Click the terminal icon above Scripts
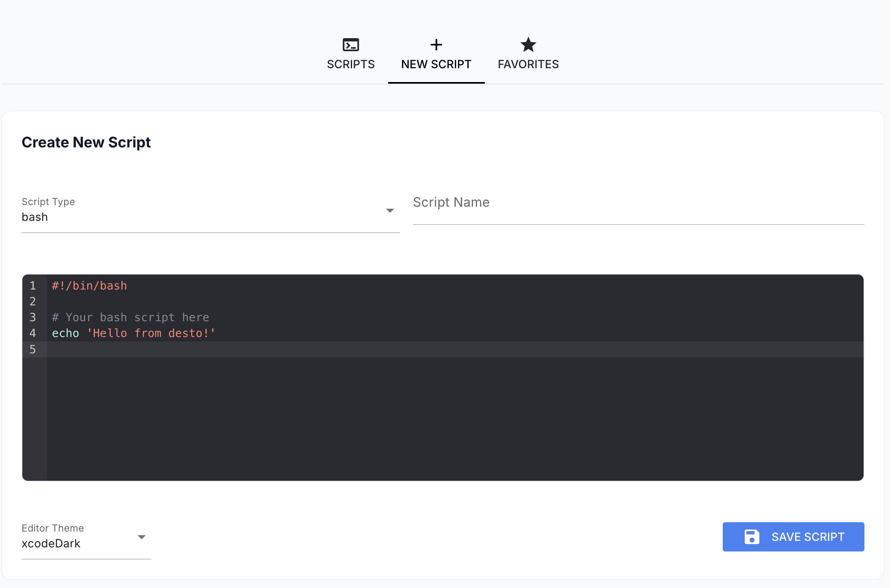 pyautogui.click(x=351, y=45)
